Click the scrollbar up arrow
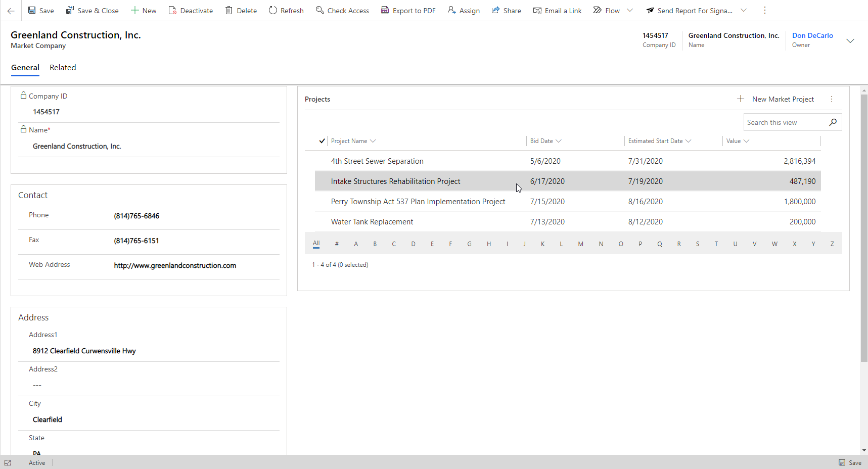The height and width of the screenshot is (469, 868). pyautogui.click(x=864, y=91)
